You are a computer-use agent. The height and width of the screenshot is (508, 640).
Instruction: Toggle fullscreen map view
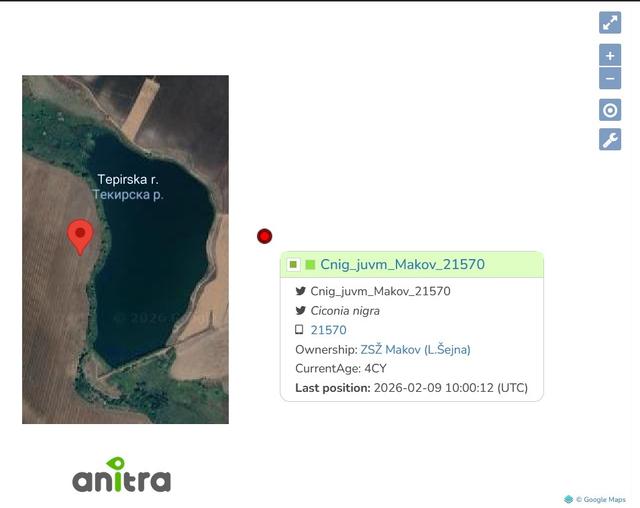pos(610,22)
